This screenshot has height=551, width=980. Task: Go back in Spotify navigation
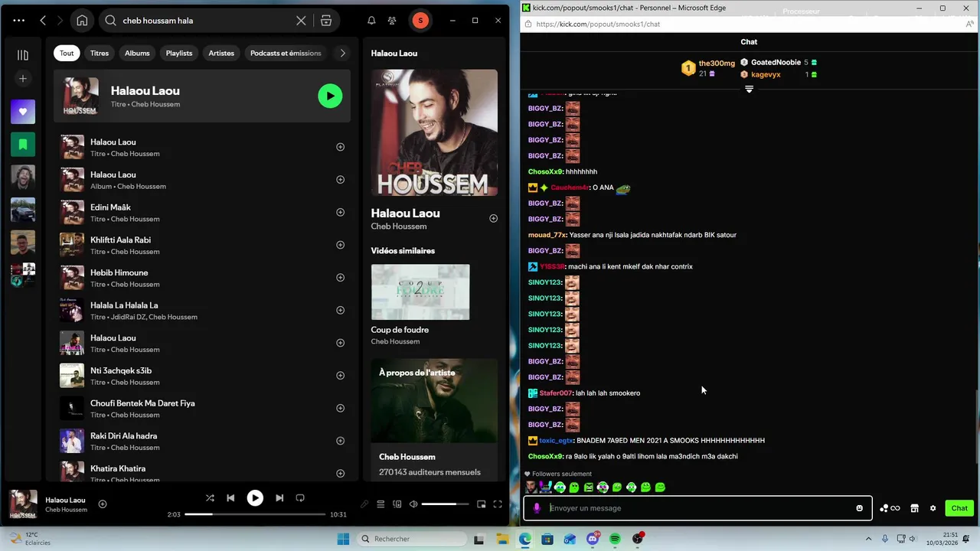click(43, 21)
